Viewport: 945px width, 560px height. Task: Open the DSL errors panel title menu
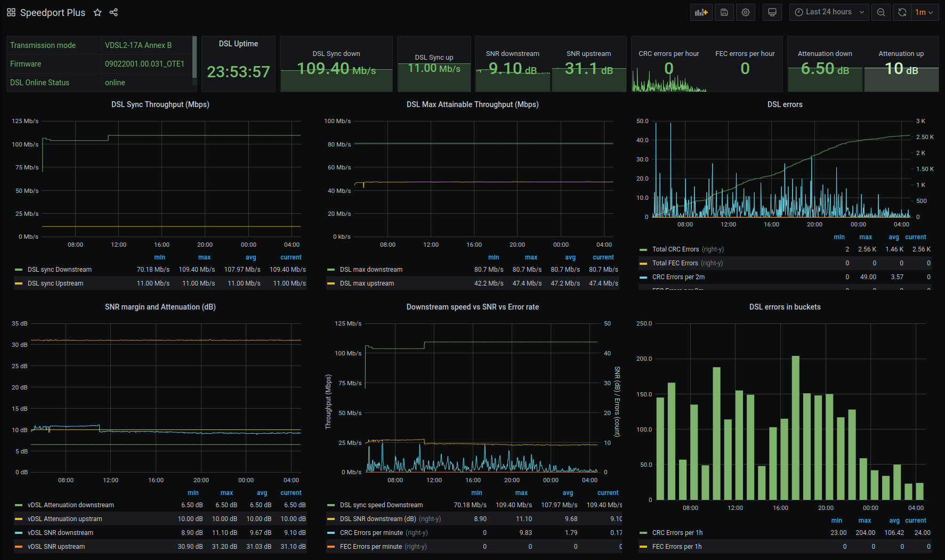point(785,104)
